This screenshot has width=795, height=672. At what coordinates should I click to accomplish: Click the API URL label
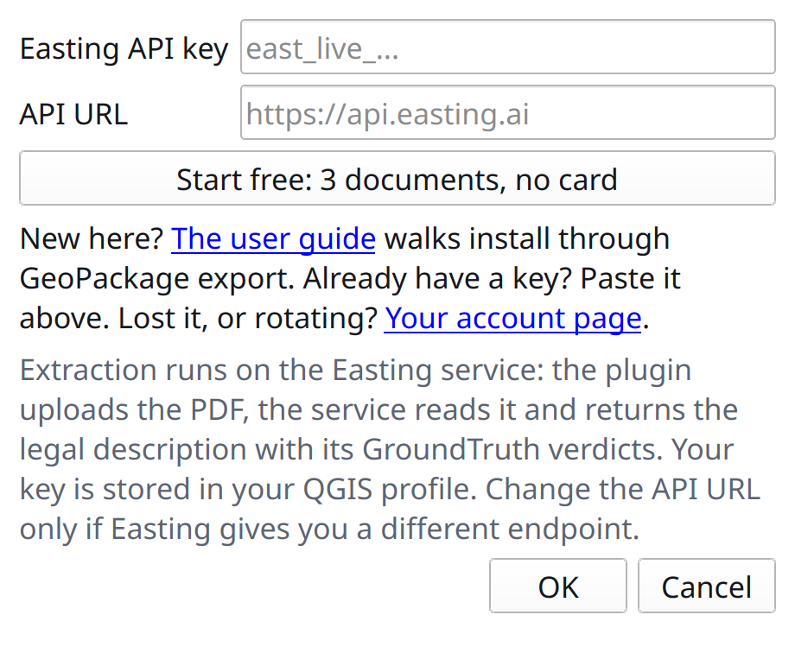73,113
